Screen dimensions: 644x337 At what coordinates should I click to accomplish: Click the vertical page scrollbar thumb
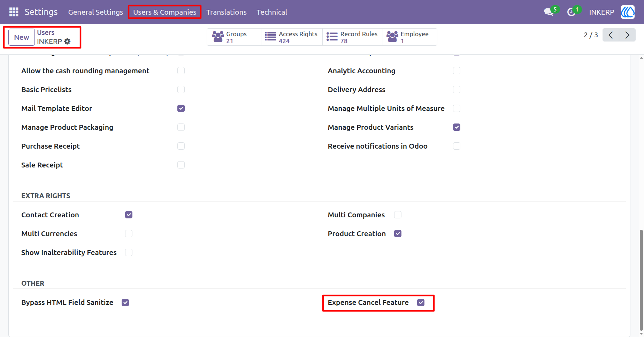[x=641, y=280]
